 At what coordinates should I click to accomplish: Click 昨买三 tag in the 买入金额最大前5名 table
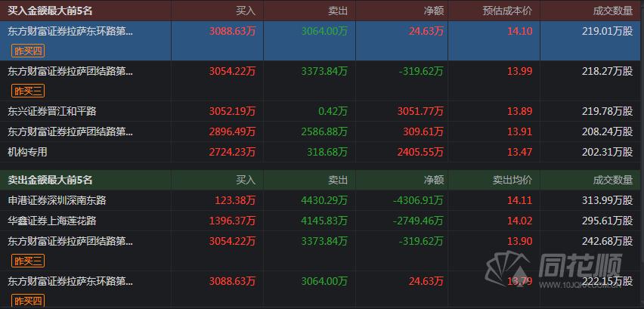pos(28,91)
